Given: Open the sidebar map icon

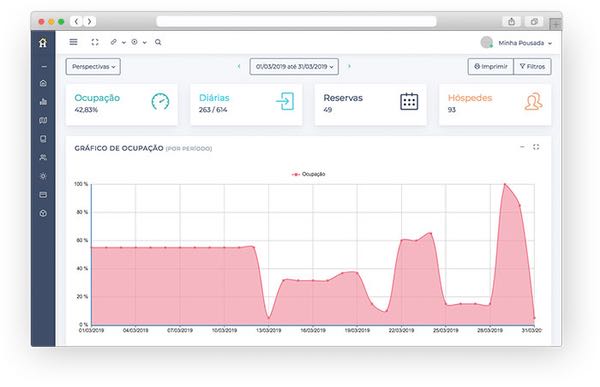Looking at the screenshot, I should (x=43, y=120).
